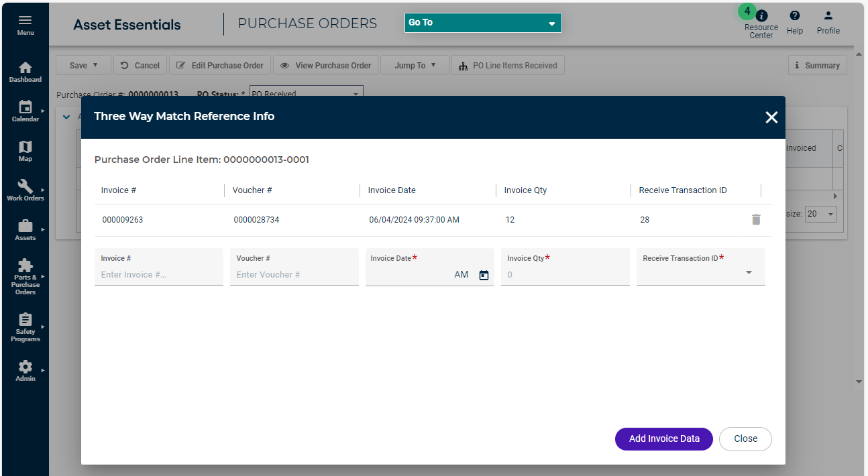
Task: Open Admin settings in sidebar
Action: (25, 371)
